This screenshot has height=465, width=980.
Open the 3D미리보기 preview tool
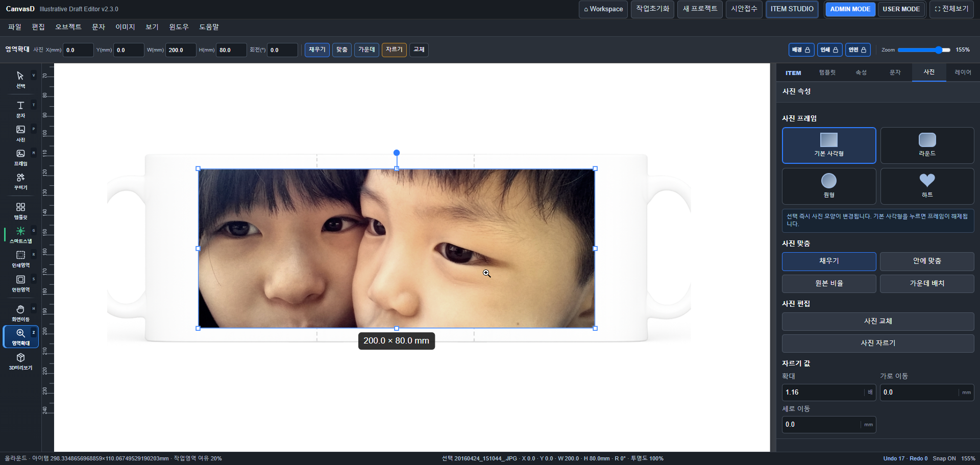tap(20, 361)
